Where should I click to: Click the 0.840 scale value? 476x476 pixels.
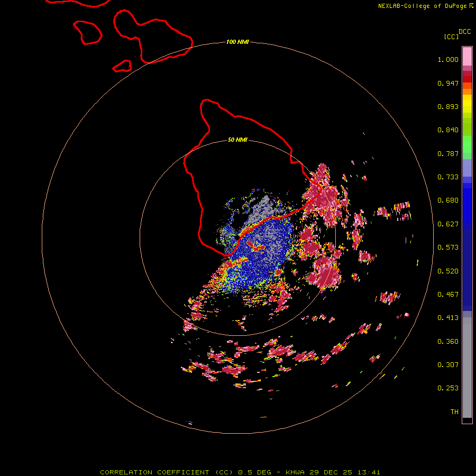point(448,130)
